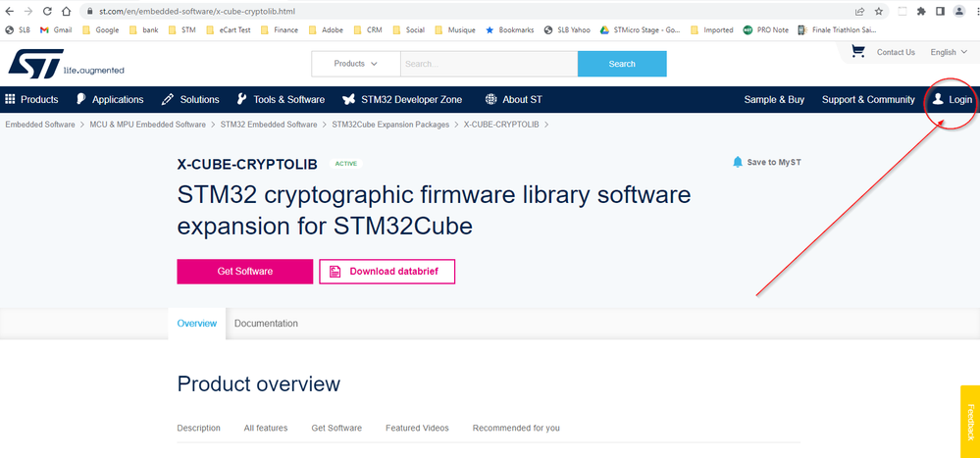Click the browser back arrow
980x458 pixels.
(10, 11)
